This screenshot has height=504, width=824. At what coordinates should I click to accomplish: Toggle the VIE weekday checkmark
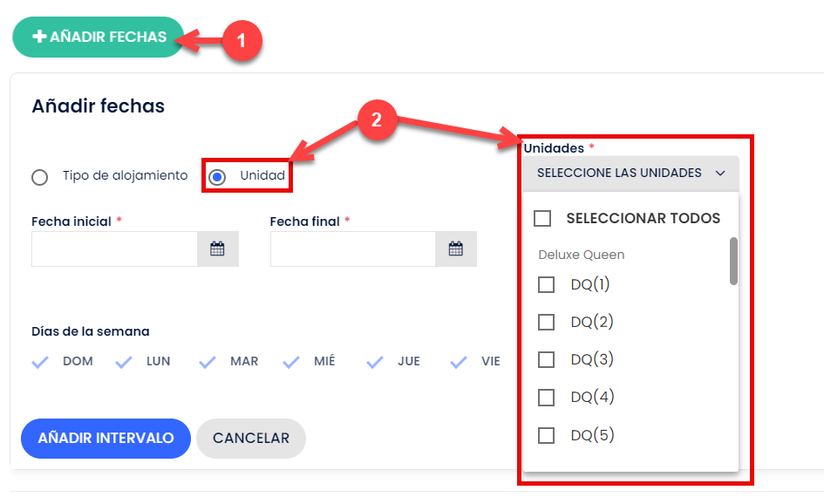pos(459,362)
